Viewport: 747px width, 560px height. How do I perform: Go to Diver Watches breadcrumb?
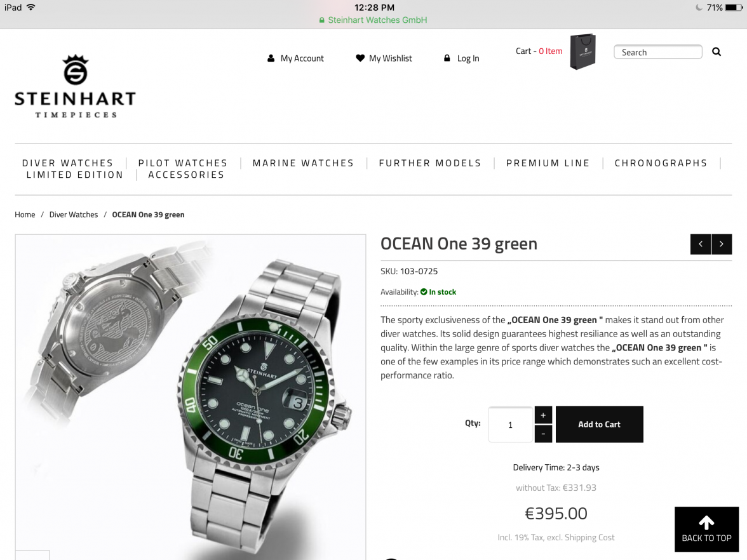[x=74, y=215]
